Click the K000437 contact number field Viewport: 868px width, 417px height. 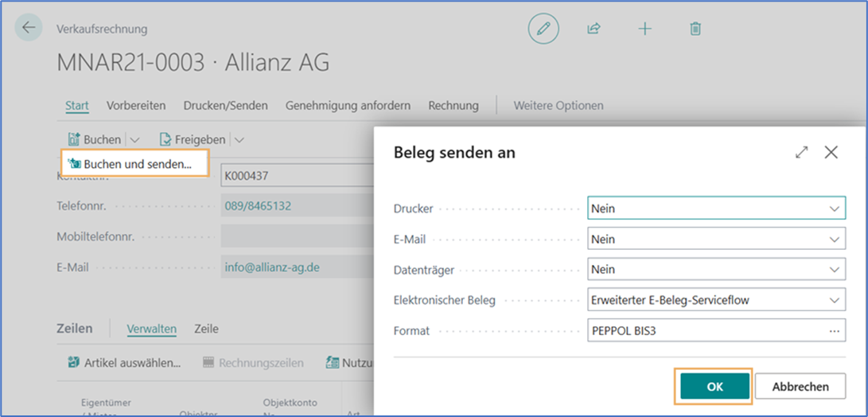(297, 176)
